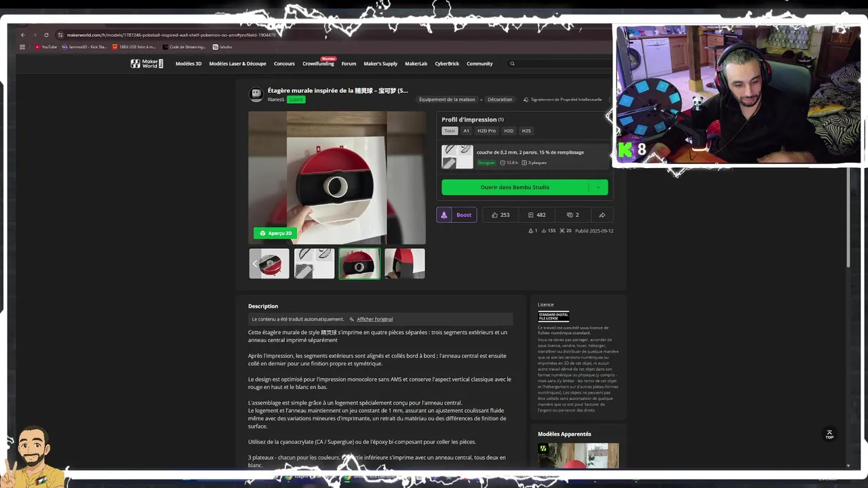
Task: Click the site info icon in address bar
Action: pos(60,35)
